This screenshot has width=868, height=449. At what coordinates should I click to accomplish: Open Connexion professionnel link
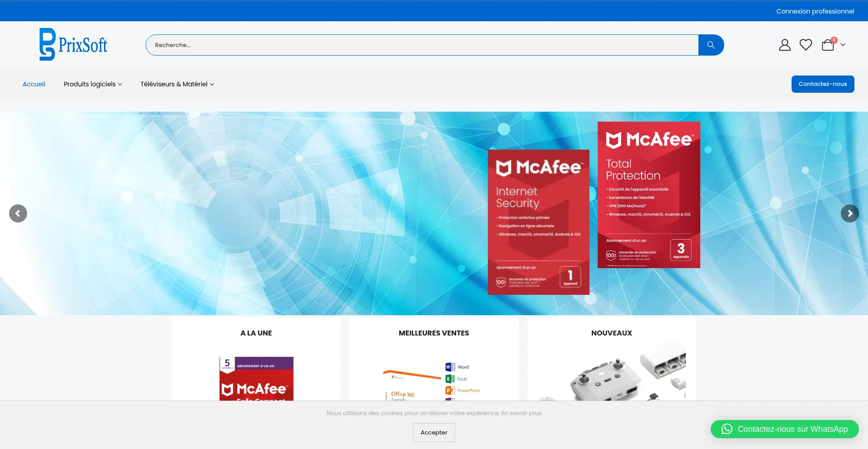pyautogui.click(x=815, y=11)
